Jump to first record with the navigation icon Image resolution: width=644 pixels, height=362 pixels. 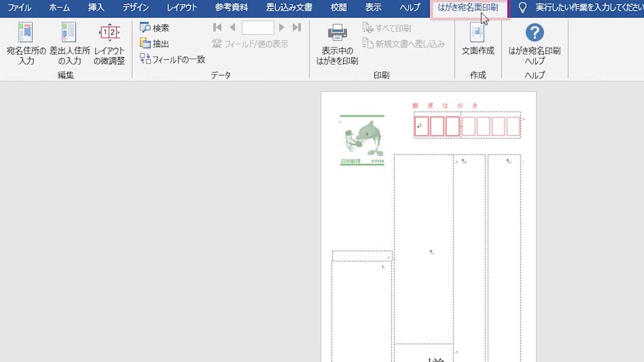217,28
